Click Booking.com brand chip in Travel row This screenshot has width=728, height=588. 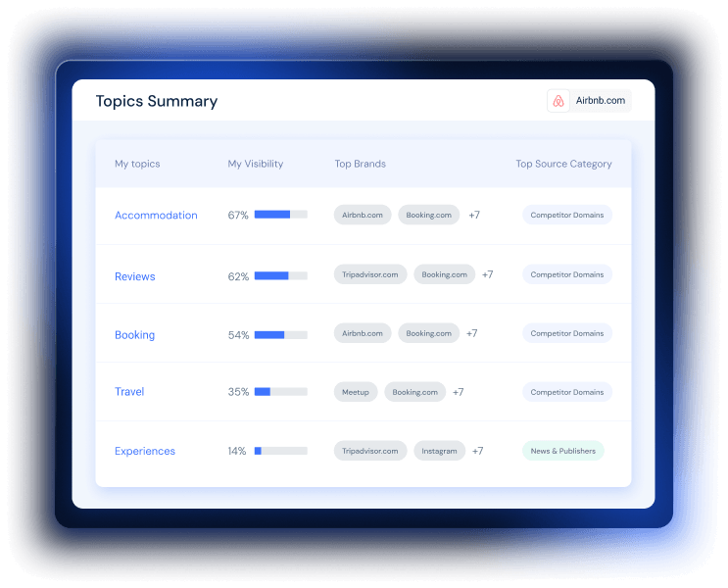415,392
